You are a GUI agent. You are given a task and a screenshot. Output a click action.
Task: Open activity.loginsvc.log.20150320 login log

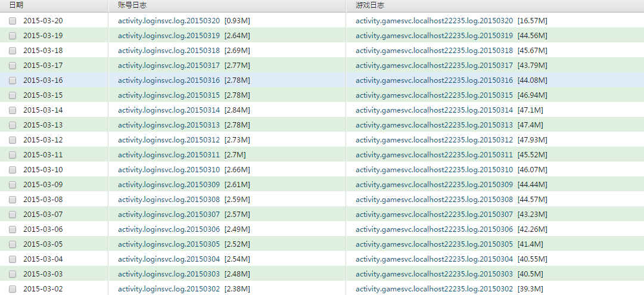pyautogui.click(x=169, y=20)
